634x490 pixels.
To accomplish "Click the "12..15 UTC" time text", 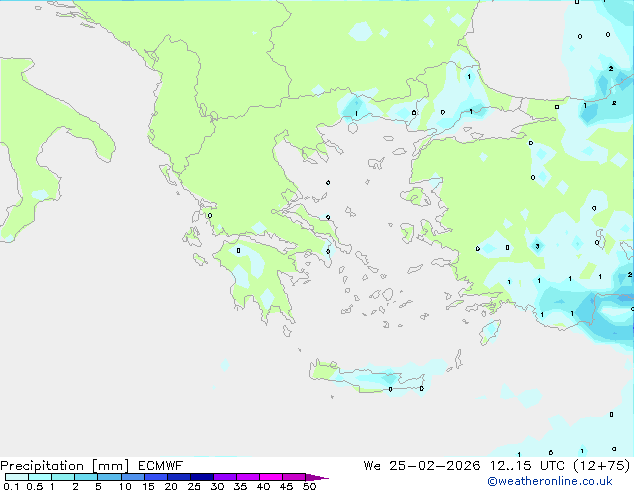I will pyautogui.click(x=527, y=466).
